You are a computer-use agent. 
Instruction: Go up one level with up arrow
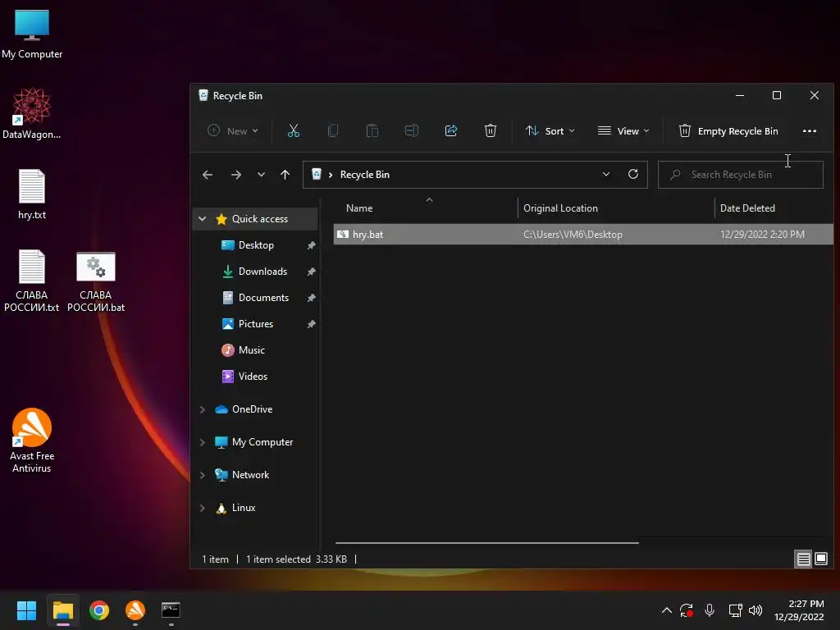coord(285,175)
